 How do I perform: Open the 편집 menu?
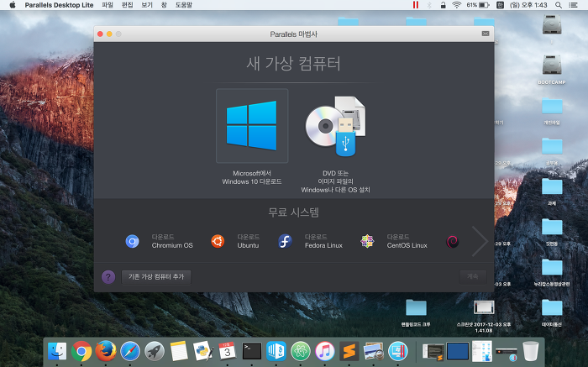[x=127, y=5]
